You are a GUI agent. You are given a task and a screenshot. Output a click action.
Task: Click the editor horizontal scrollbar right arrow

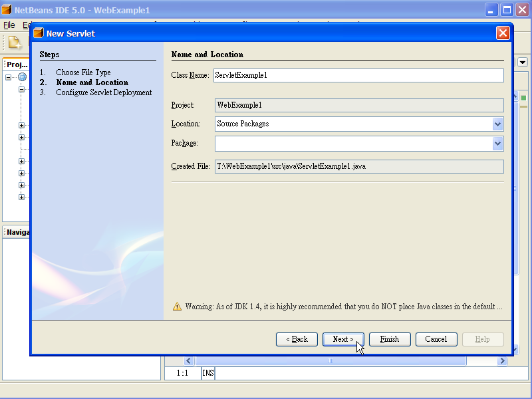coord(502,360)
